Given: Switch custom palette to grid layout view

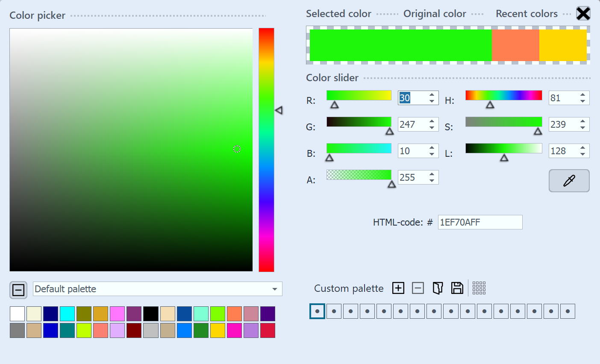Looking at the screenshot, I should [479, 288].
